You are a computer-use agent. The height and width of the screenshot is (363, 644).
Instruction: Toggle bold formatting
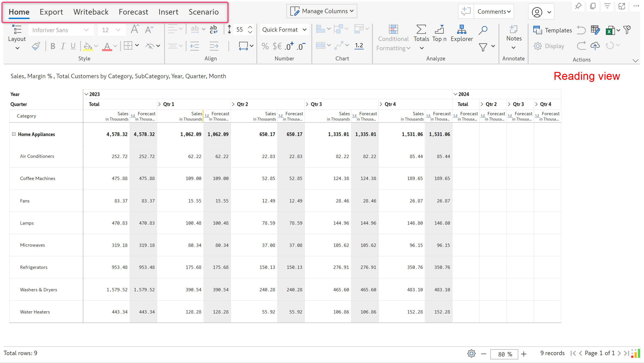53,46
